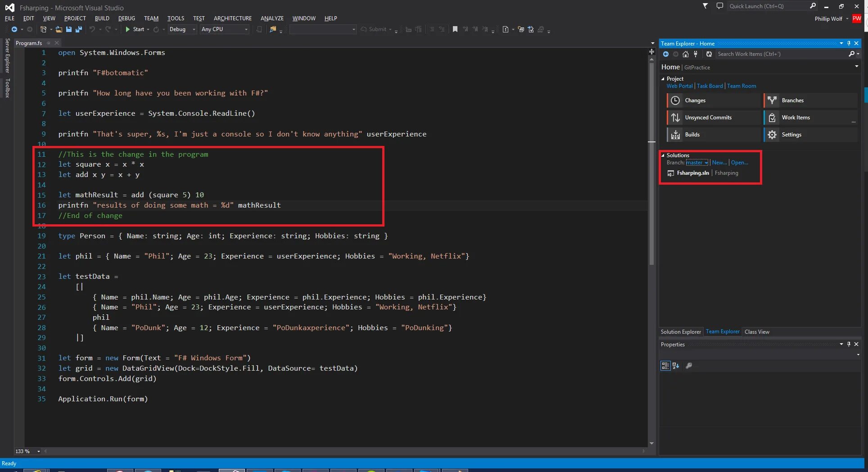868x472 pixels.
Task: Open Work Items in Team Explorer
Action: tap(811, 118)
